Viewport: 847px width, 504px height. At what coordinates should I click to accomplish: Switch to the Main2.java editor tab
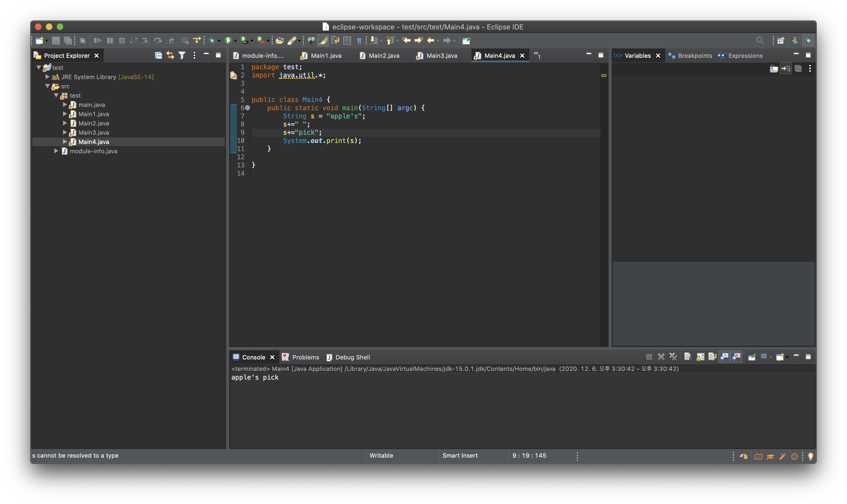click(x=384, y=56)
